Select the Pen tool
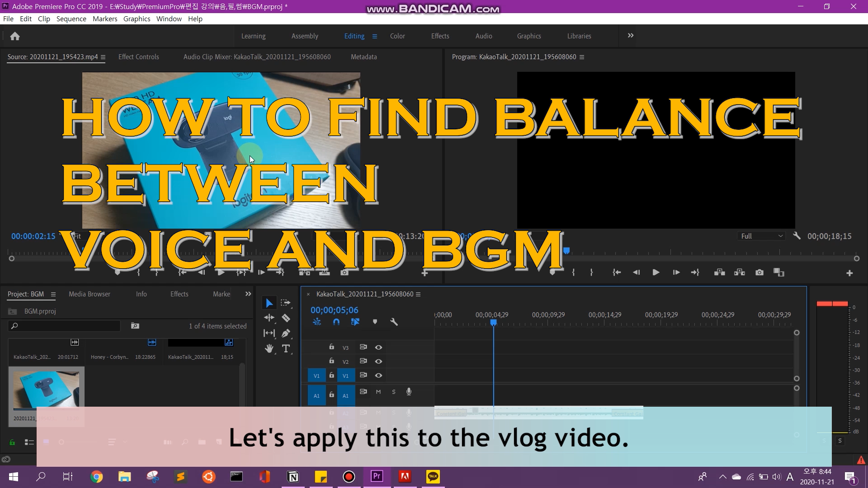Viewport: 868px width, 488px height. tap(286, 333)
